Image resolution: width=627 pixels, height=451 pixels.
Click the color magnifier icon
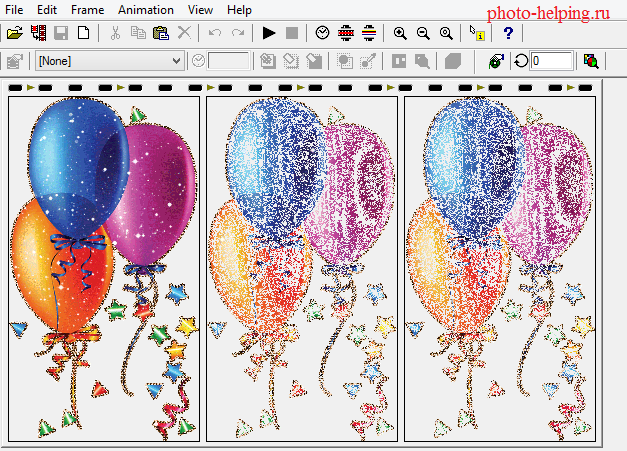click(x=591, y=61)
